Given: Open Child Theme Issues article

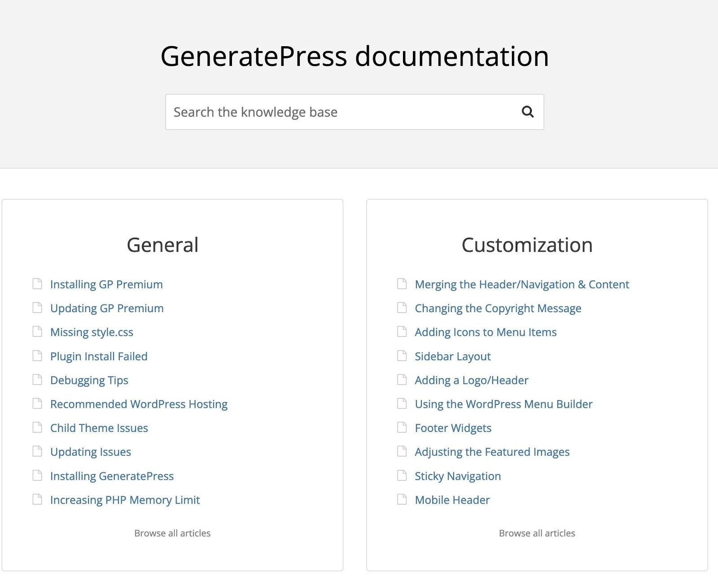Looking at the screenshot, I should tap(99, 428).
